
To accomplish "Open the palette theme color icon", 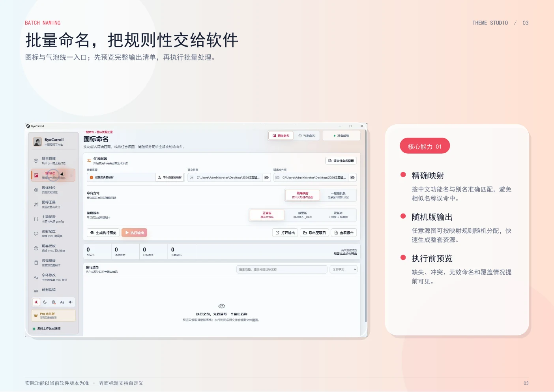I will (x=54, y=302).
